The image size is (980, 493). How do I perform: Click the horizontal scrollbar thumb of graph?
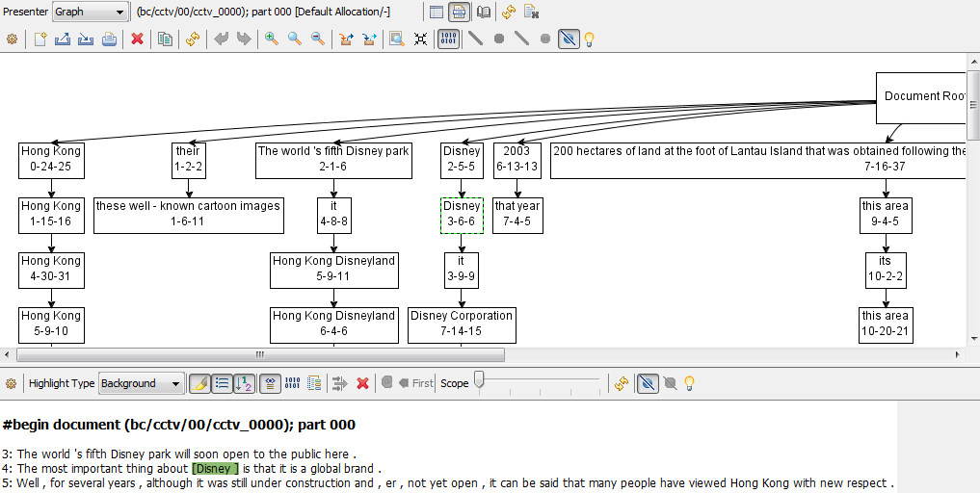click(x=260, y=355)
